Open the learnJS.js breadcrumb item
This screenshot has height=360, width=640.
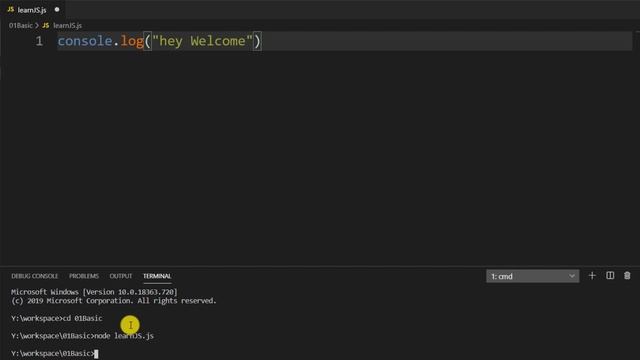(x=67, y=25)
